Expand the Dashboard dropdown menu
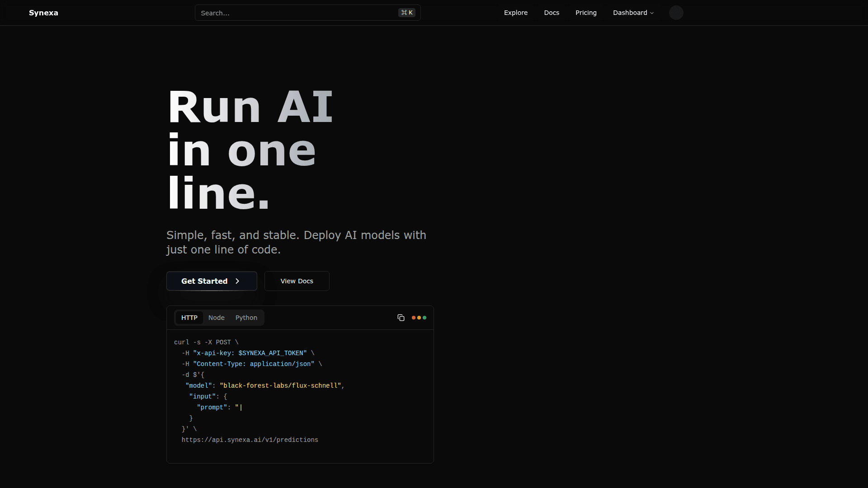Image resolution: width=868 pixels, height=488 pixels. click(630, 13)
